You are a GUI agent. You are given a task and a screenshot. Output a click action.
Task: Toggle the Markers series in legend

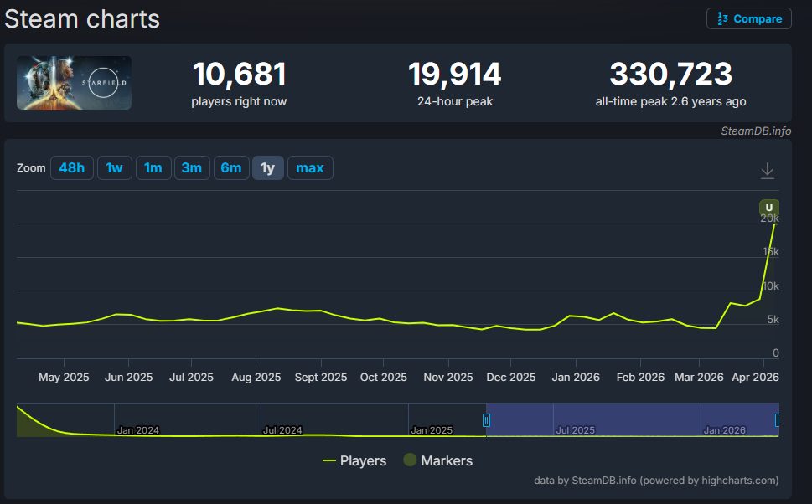[438, 460]
